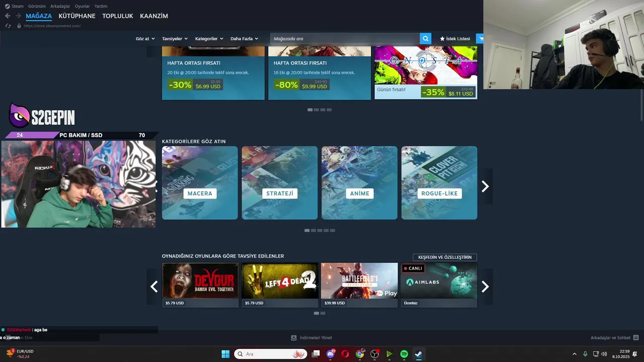
Task: Open volume speaker tray icon
Action: point(604,354)
